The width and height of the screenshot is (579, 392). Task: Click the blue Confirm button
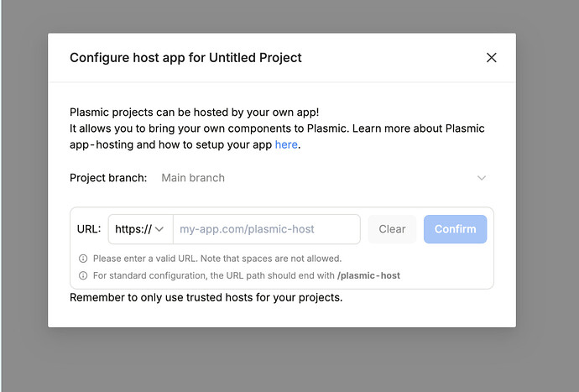[455, 229]
